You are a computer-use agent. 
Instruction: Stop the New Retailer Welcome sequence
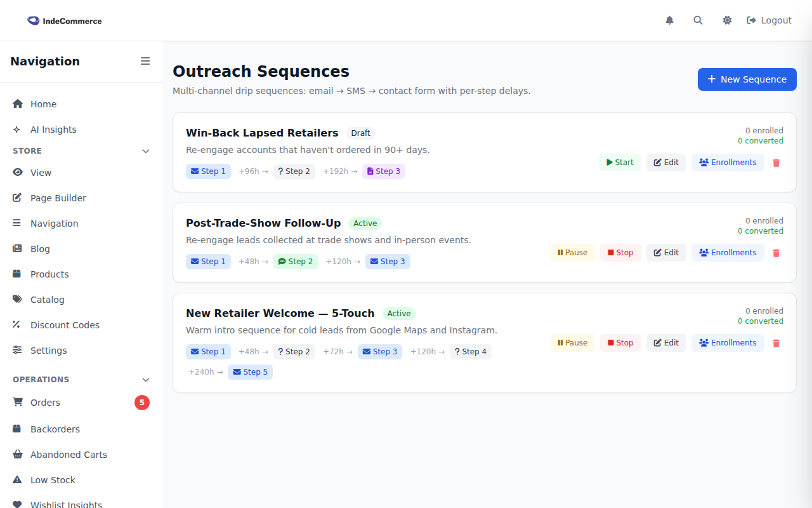[620, 343]
